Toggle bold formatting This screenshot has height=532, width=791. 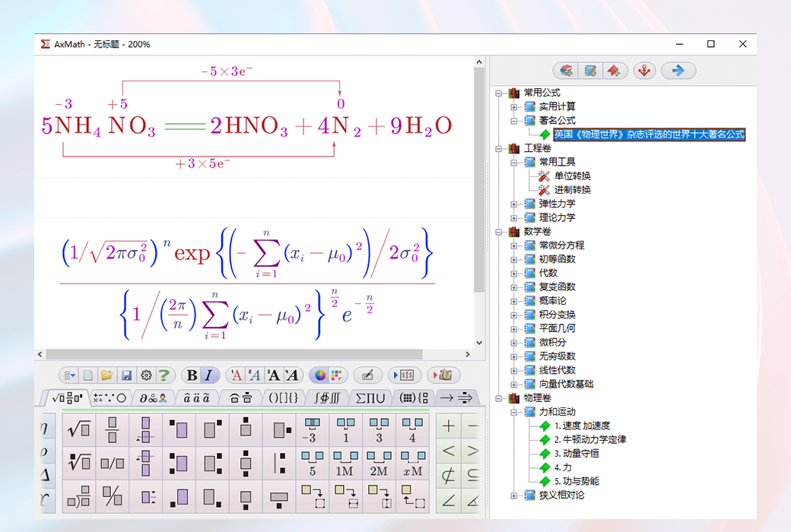point(191,375)
